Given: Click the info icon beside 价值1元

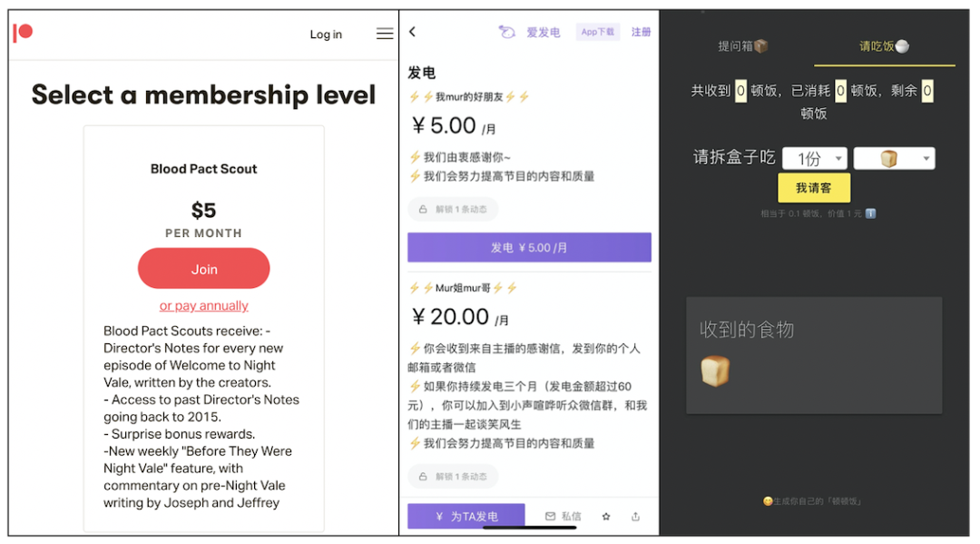Looking at the screenshot, I should pyautogui.click(x=870, y=213).
